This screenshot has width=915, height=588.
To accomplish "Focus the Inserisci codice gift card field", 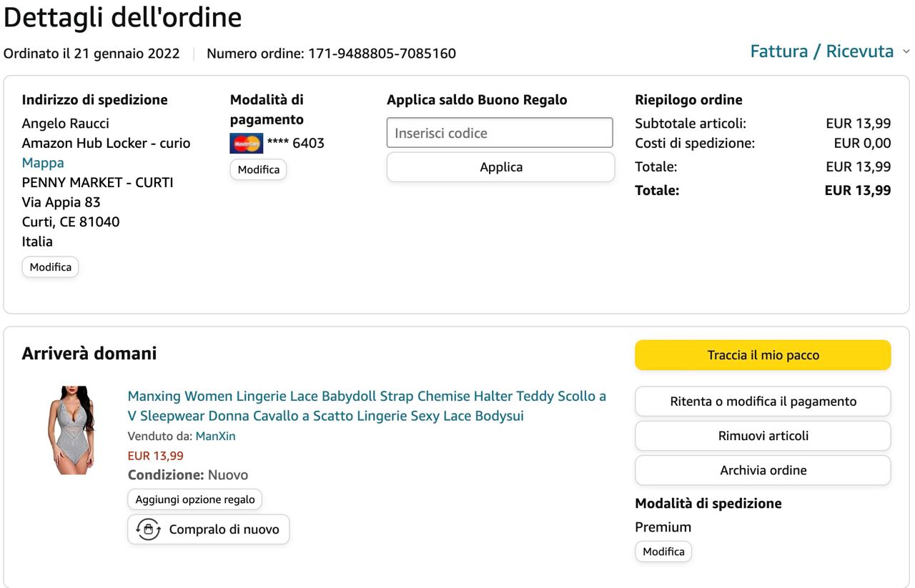I will pyautogui.click(x=500, y=133).
